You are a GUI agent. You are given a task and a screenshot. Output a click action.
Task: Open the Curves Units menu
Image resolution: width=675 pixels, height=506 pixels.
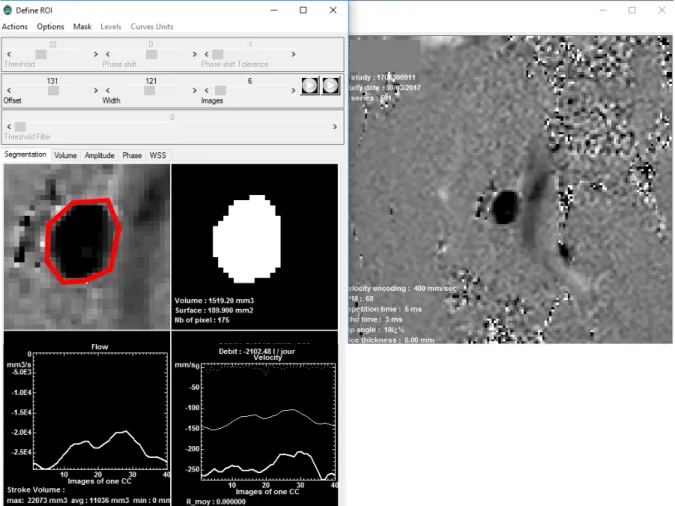(152, 27)
